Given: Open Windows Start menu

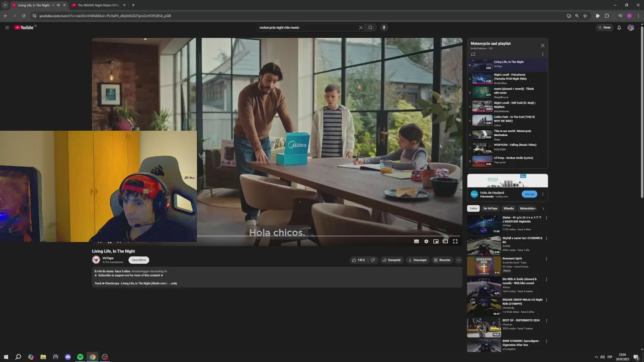Looking at the screenshot, I should click(6, 357).
